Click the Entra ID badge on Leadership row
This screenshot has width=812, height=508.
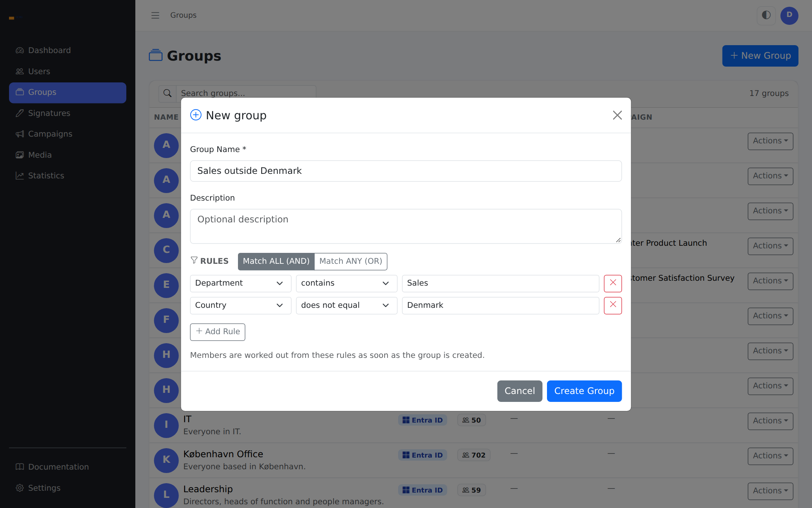[423, 490]
